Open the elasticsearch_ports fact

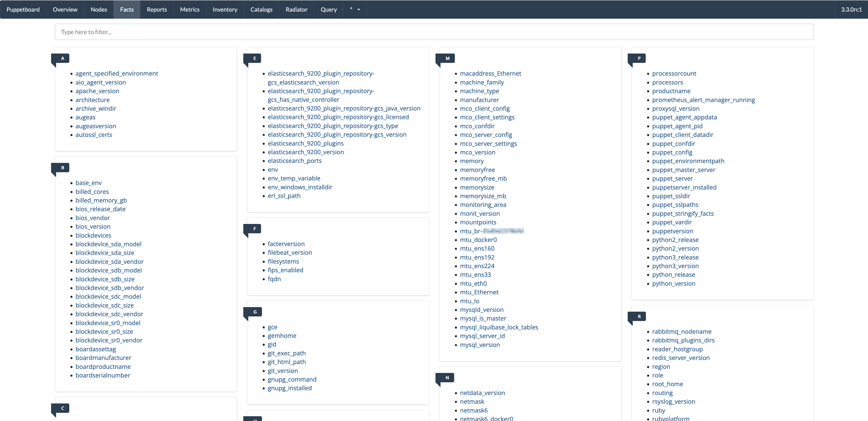pyautogui.click(x=295, y=161)
